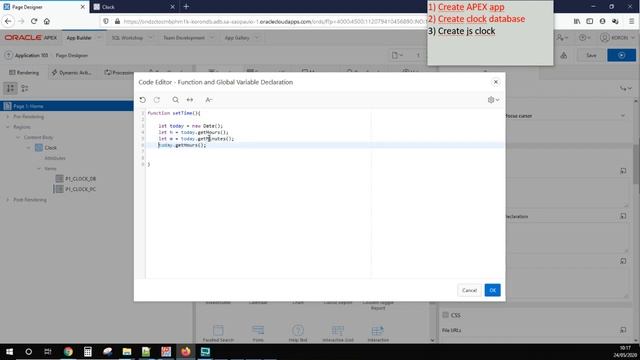Viewport: 640px width, 360px height.
Task: Click code line let h = today.getHours()
Action: [193, 132]
